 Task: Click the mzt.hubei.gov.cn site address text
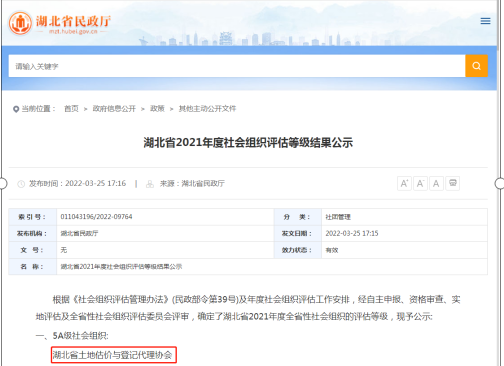pyautogui.click(x=73, y=32)
